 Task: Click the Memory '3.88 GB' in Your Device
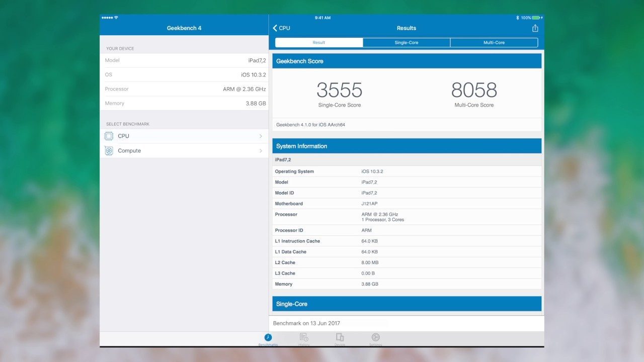(256, 104)
